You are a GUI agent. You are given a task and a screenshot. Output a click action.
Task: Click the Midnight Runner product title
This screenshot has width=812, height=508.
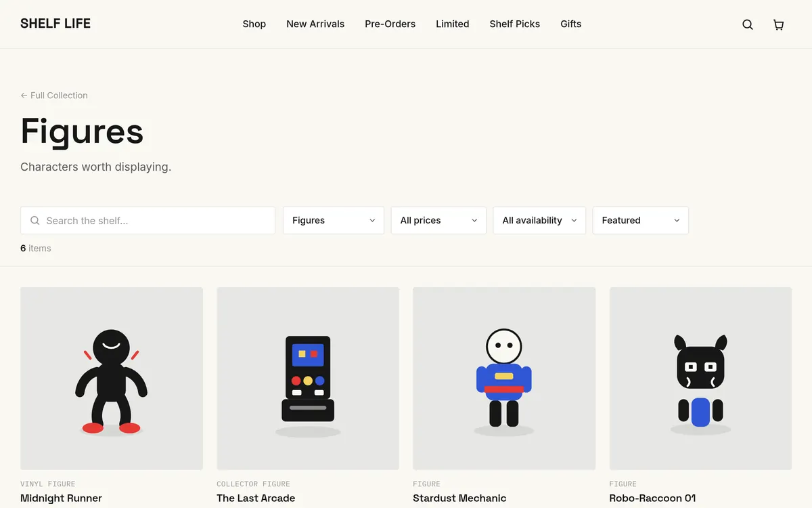point(61,498)
